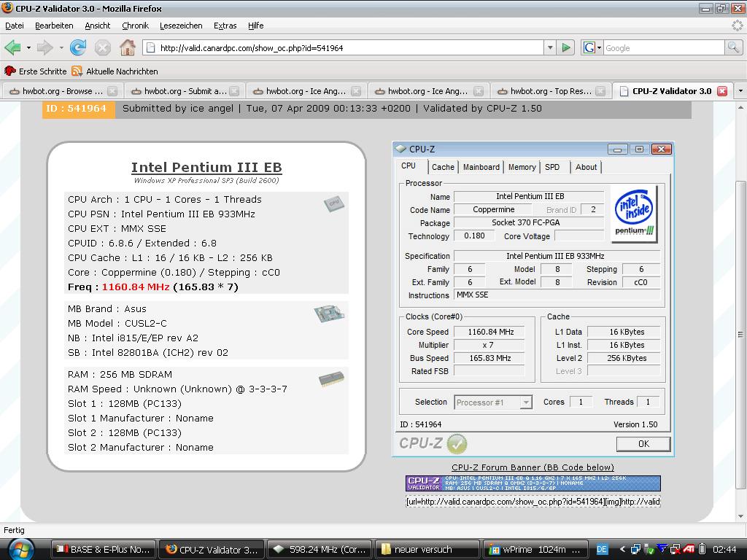Viewport: 747px width, 560px height.
Task: Click the RAM module icon in summary
Action: click(332, 379)
